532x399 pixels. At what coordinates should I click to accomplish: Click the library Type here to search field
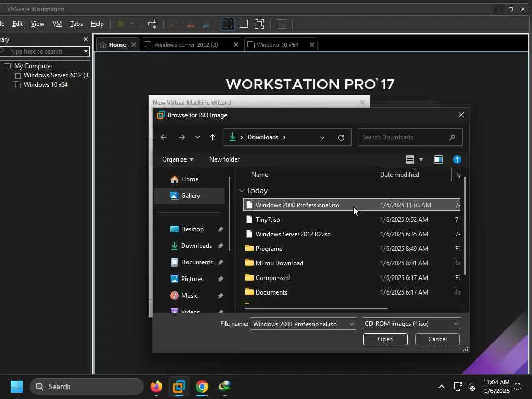(44, 51)
